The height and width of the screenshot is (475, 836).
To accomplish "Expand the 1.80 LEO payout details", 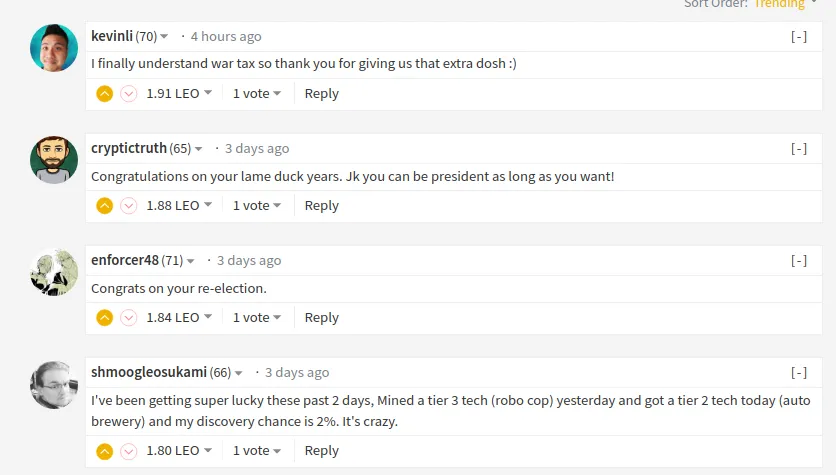I will pos(179,450).
